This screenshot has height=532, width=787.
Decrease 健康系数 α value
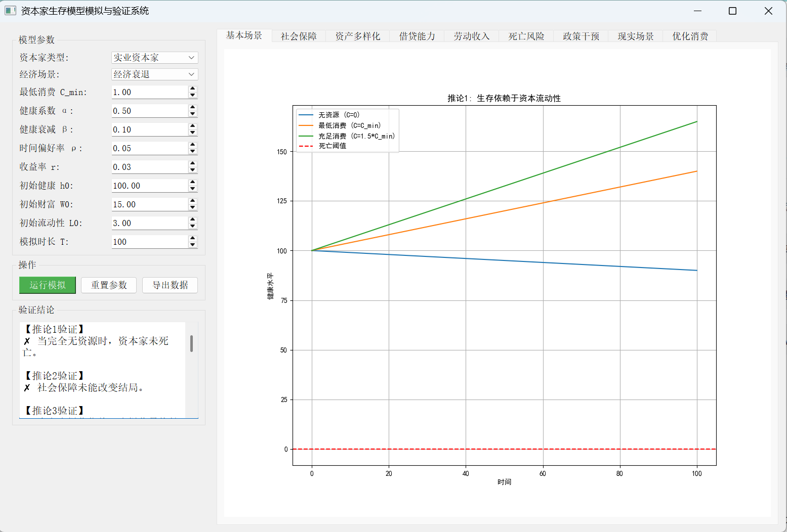[192, 114]
